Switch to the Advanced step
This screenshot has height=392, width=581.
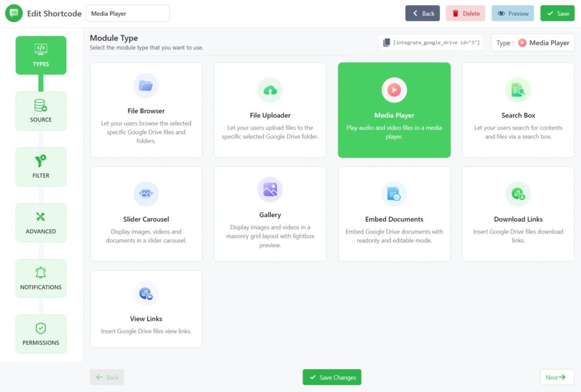point(41,223)
